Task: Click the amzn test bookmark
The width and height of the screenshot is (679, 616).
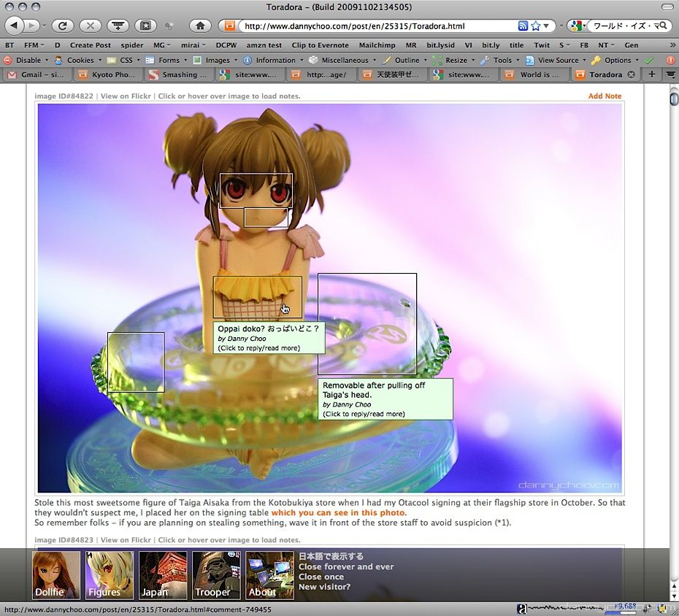Action: click(x=264, y=45)
